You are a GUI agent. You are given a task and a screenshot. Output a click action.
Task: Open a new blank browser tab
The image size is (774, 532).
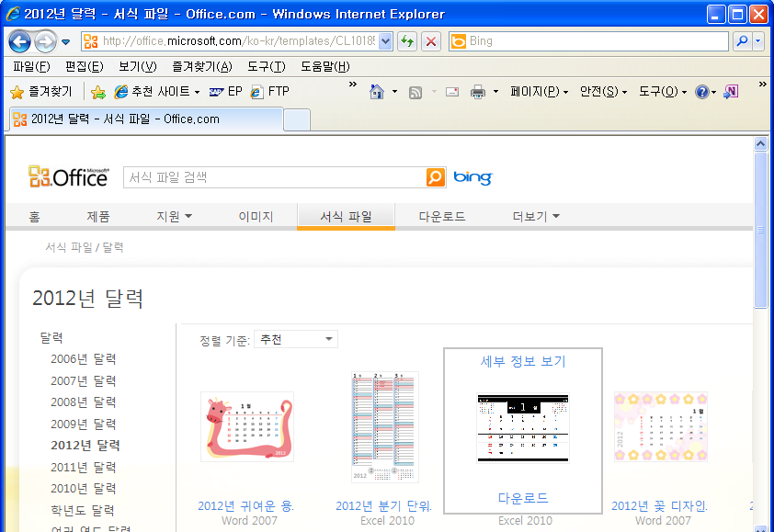click(297, 120)
